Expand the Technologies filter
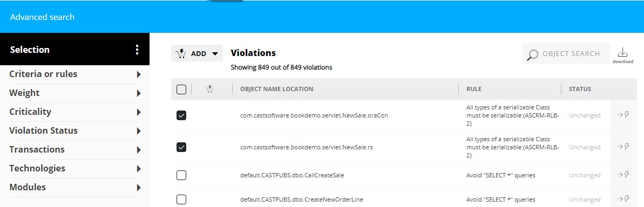The image size is (644, 207). click(x=74, y=169)
